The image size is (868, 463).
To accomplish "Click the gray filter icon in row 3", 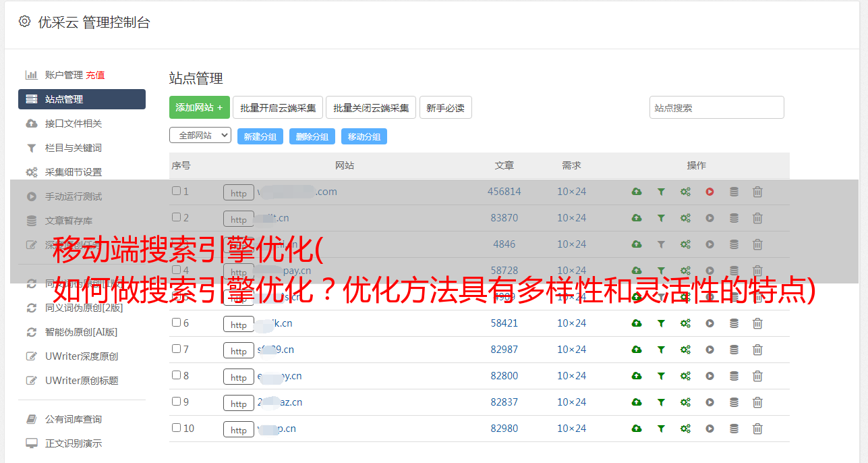I will [x=661, y=244].
